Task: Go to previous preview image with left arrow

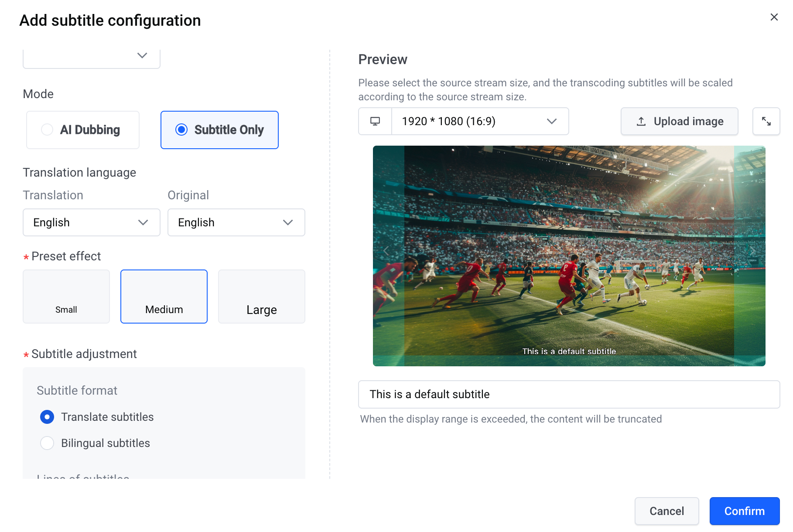Action: pos(386,251)
